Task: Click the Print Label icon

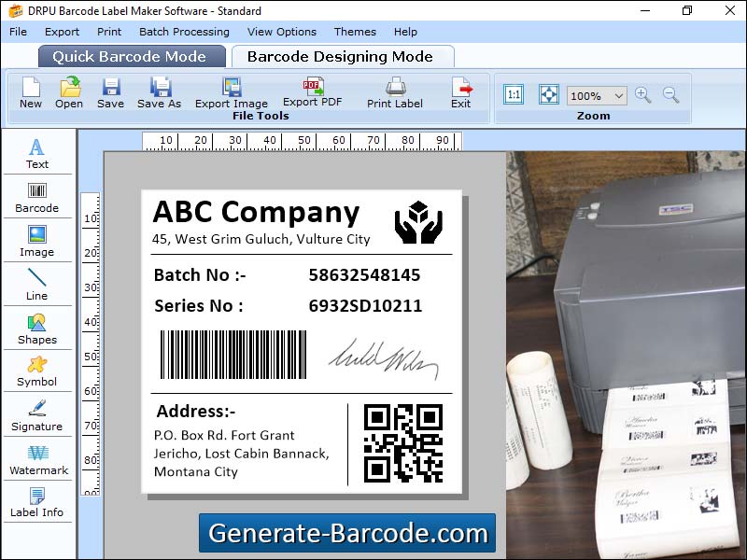Action: tap(394, 94)
